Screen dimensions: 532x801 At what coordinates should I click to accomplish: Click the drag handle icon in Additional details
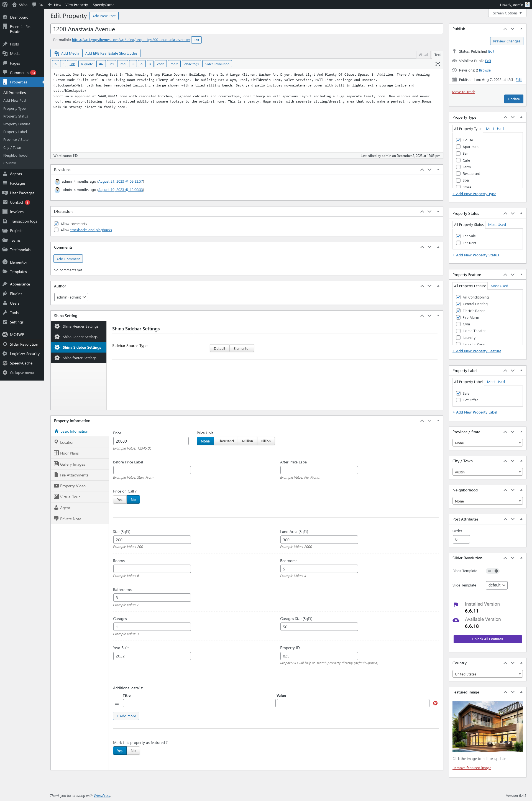click(116, 703)
